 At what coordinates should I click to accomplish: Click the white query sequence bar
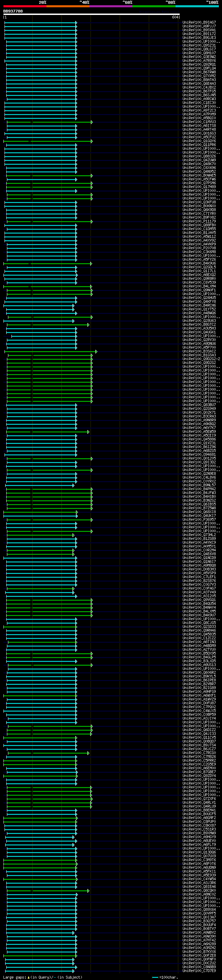pyautogui.click(x=92, y=15)
